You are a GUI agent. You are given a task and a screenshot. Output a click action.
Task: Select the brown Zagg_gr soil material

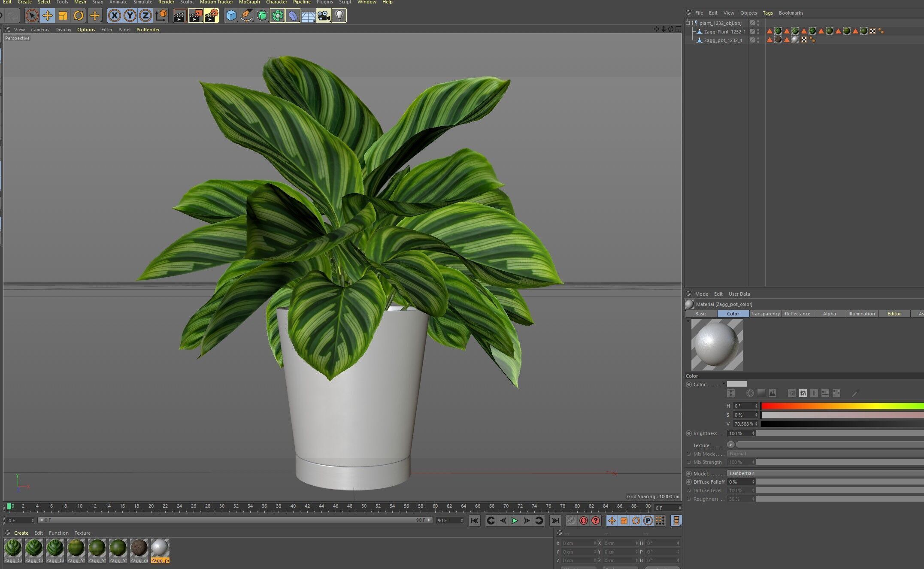[139, 551]
